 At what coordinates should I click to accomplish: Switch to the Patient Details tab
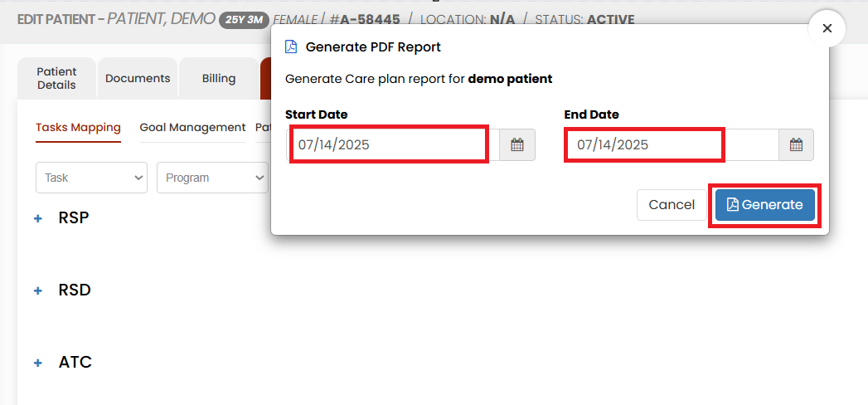coord(56,79)
